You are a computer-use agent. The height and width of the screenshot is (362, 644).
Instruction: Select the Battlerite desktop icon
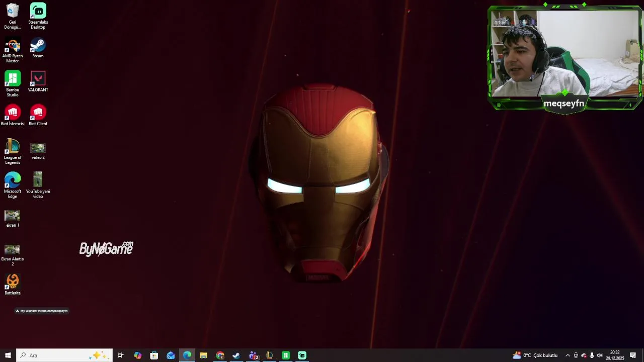13,285
